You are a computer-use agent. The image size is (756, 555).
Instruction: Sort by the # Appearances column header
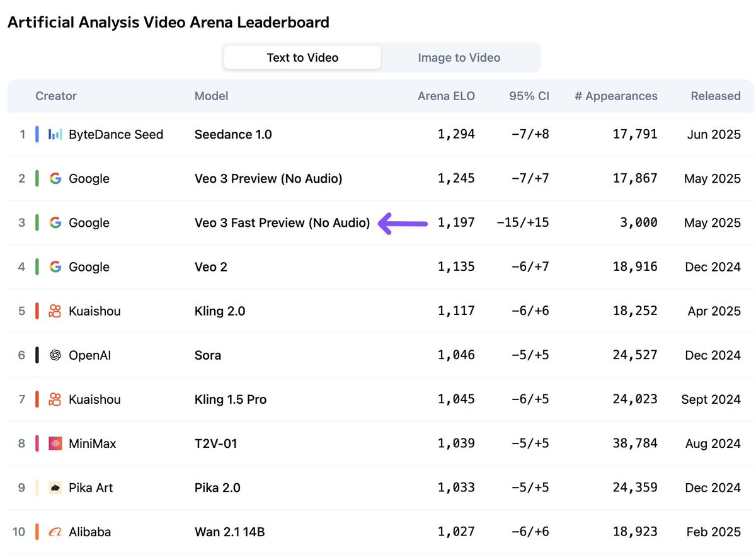coord(616,96)
